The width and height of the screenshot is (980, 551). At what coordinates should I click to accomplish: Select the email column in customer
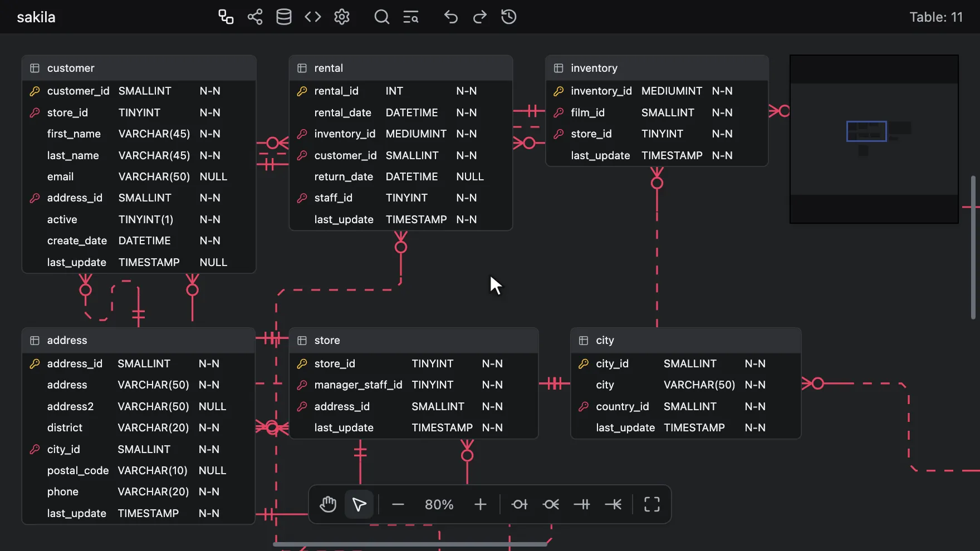point(139,176)
